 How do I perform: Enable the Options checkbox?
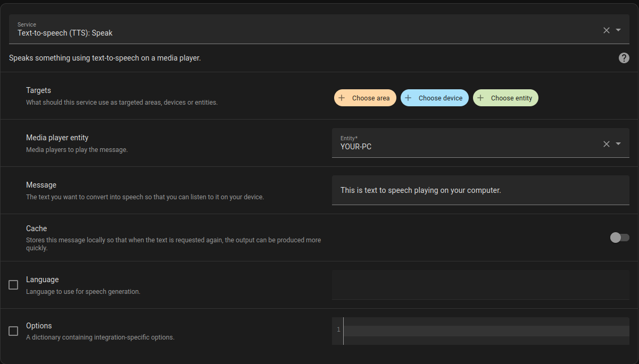pos(13,331)
